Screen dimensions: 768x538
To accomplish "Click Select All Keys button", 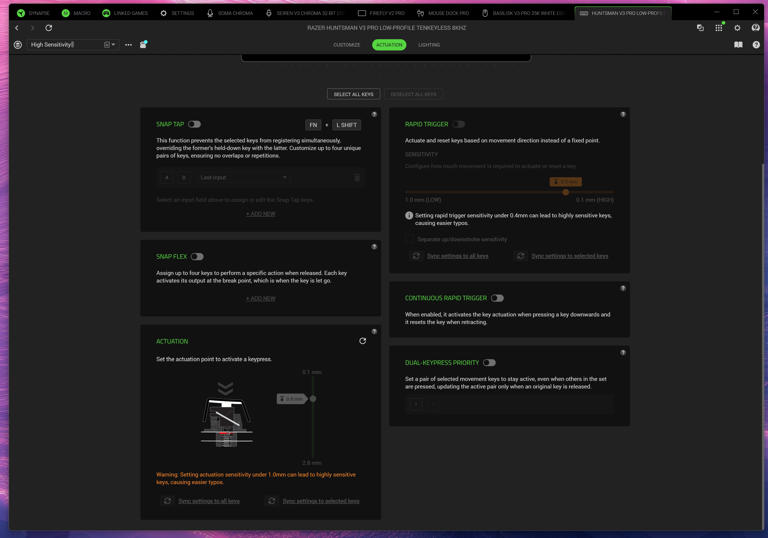I will pyautogui.click(x=353, y=94).
